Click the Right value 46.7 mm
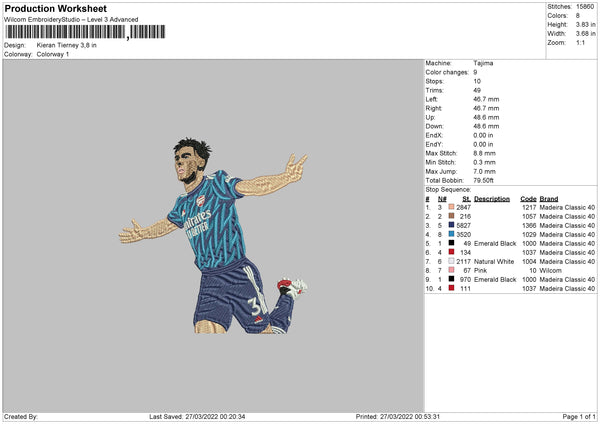The height and width of the screenshot is (424, 600). [x=486, y=108]
